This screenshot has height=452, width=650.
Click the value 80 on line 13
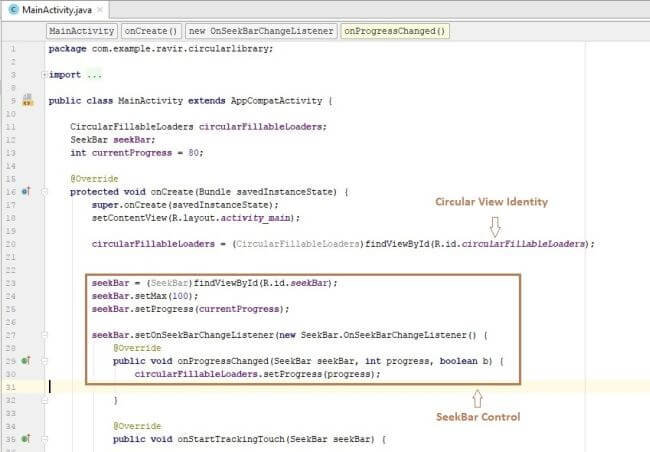coord(194,153)
